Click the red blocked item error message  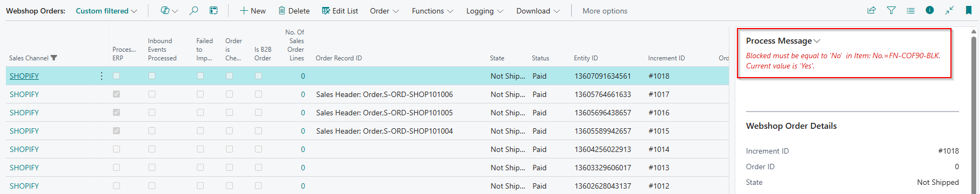(843, 61)
